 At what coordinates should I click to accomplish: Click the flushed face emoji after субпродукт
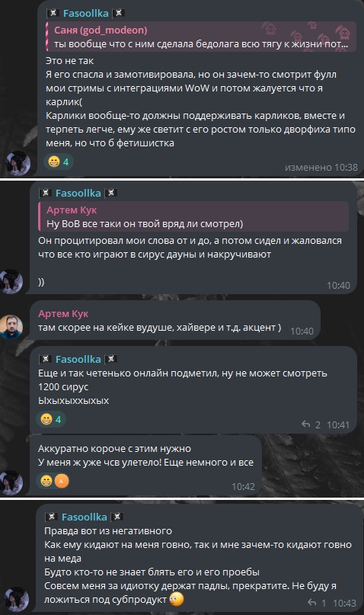coord(177,599)
